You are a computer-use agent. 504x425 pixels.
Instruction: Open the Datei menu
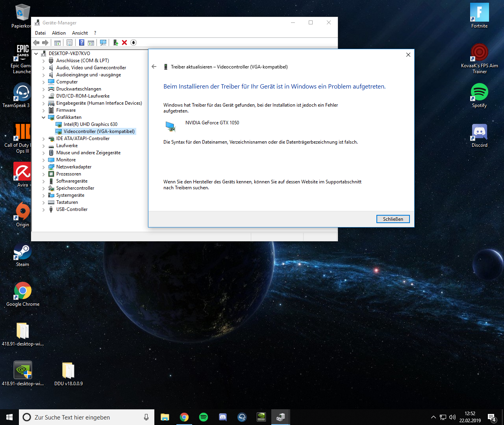(40, 33)
